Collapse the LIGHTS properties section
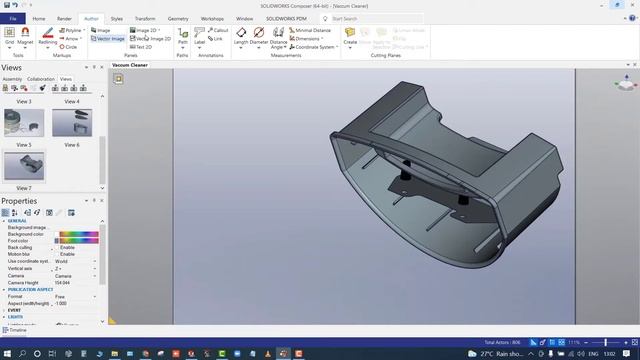The width and height of the screenshot is (640, 360). [4, 317]
